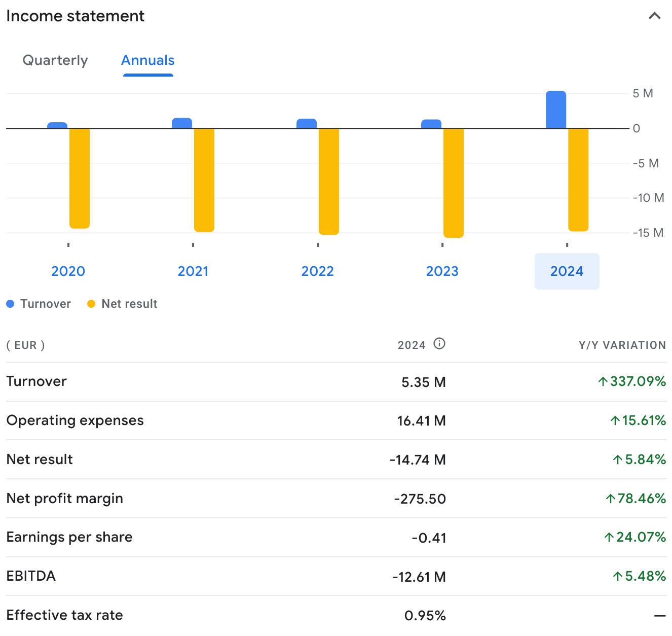Click the 337.09% variation value
The height and width of the screenshot is (636, 672).
pos(632,381)
